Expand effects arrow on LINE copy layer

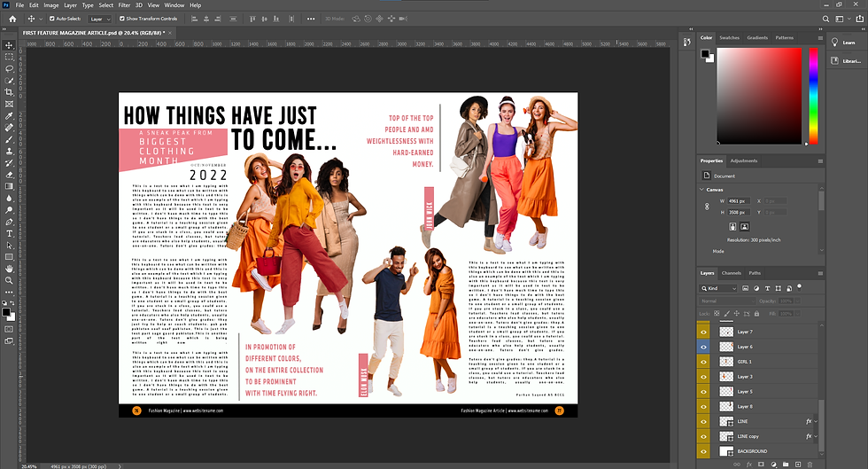tap(816, 436)
